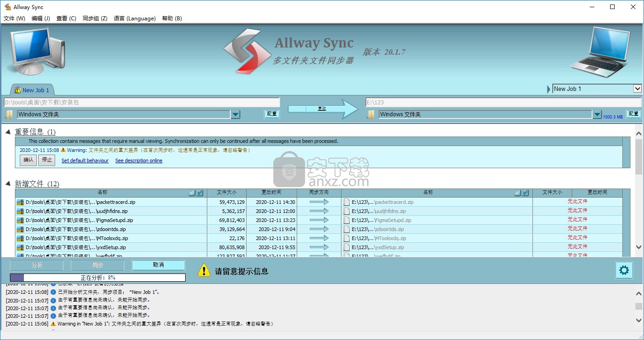Click the log panel scroll down arrow
644x340 pixels.
point(638,320)
